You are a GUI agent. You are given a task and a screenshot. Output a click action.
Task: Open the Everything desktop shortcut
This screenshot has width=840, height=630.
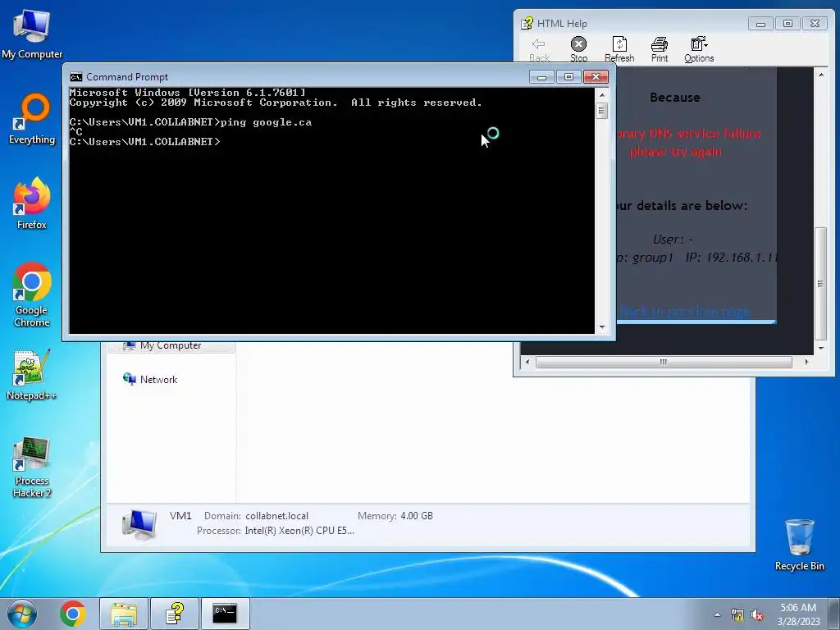tap(32, 119)
